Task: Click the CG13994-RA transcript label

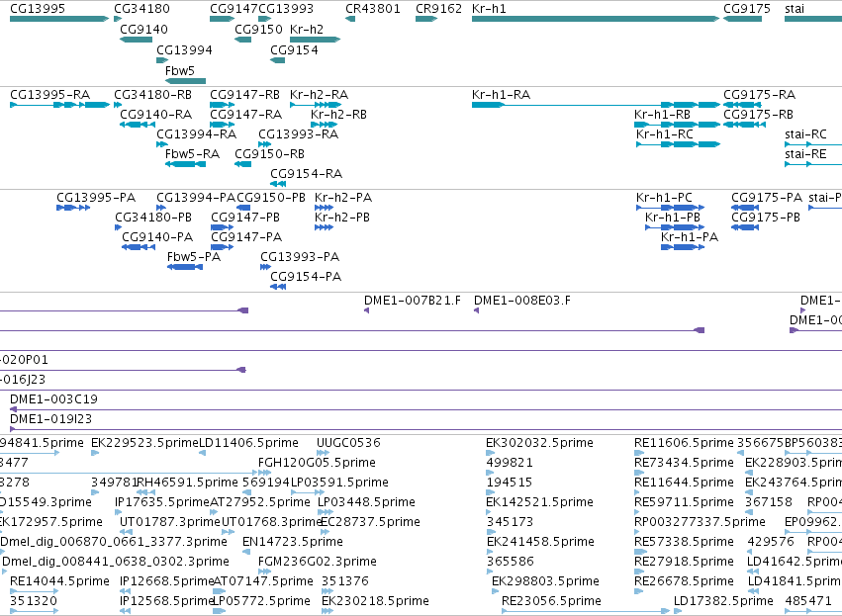Action: (x=197, y=134)
